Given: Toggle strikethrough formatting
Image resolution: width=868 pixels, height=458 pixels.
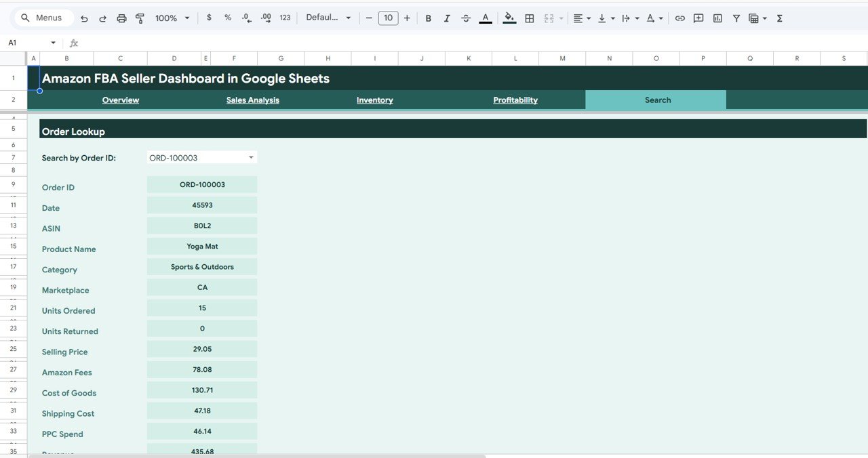Looking at the screenshot, I should click(x=466, y=18).
